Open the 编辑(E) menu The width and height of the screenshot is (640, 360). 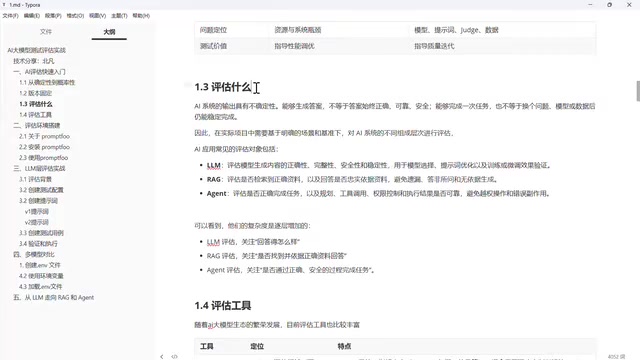(32, 16)
